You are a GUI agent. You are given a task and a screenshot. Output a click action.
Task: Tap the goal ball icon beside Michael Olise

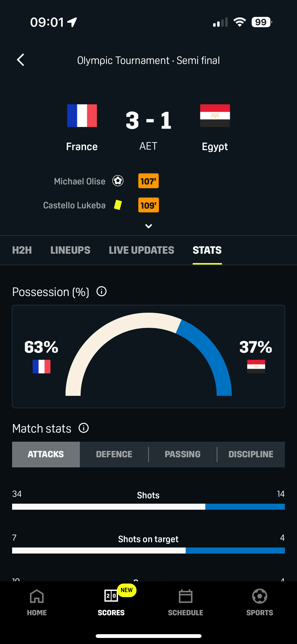pos(118,181)
